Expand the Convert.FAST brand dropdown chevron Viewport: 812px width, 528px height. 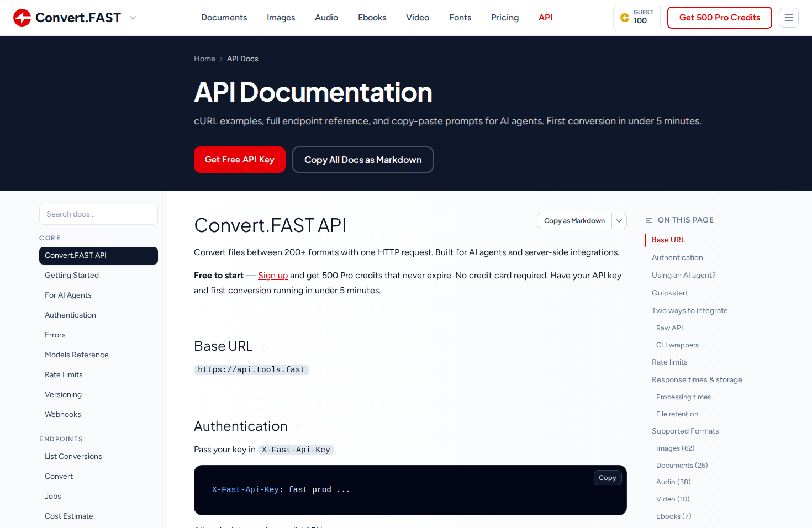(x=133, y=18)
